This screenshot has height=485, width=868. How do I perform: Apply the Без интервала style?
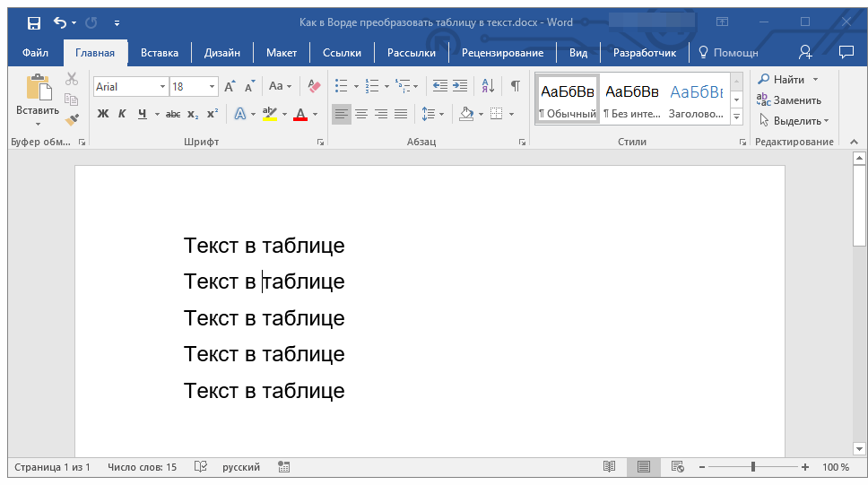(632, 100)
